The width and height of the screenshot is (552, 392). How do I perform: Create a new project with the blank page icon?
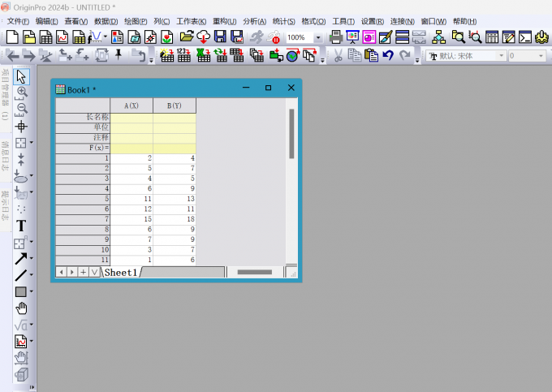point(12,37)
